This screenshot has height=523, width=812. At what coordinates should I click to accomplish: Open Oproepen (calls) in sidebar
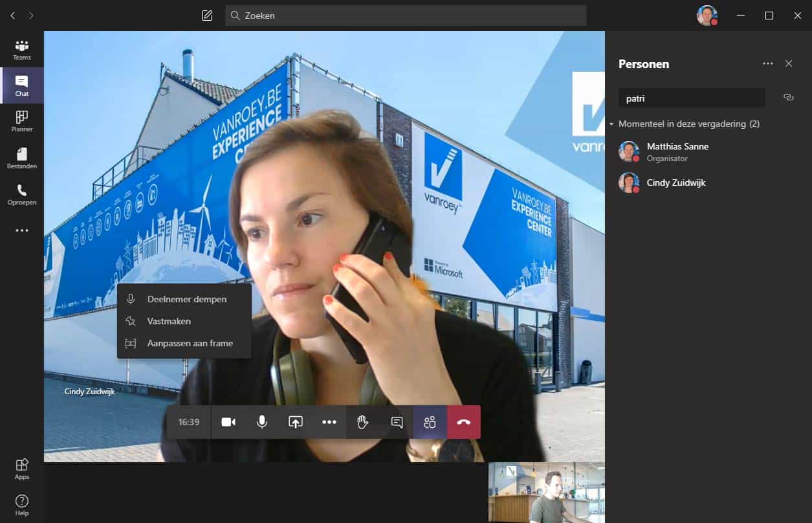pyautogui.click(x=22, y=194)
